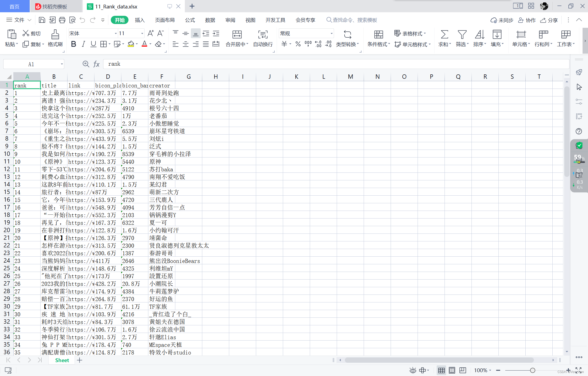Click the 分享 share button
This screenshot has width=588, height=376.
[x=549, y=20]
